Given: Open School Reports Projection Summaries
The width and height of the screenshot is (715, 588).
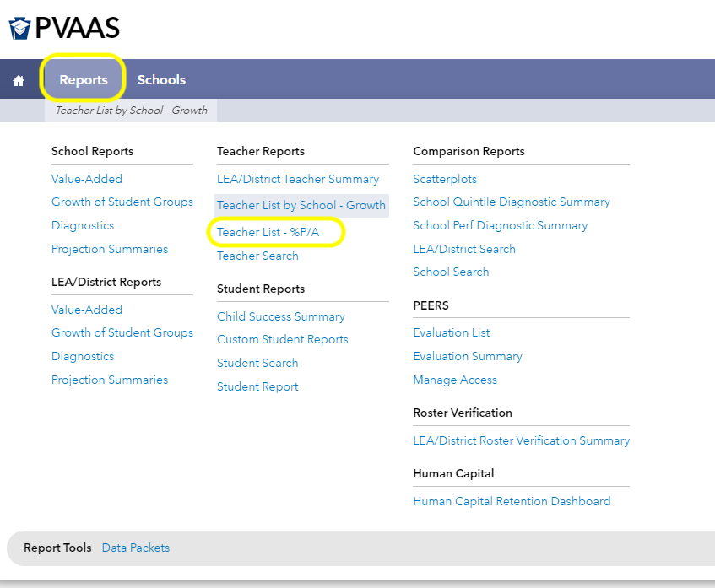Looking at the screenshot, I should (110, 250).
